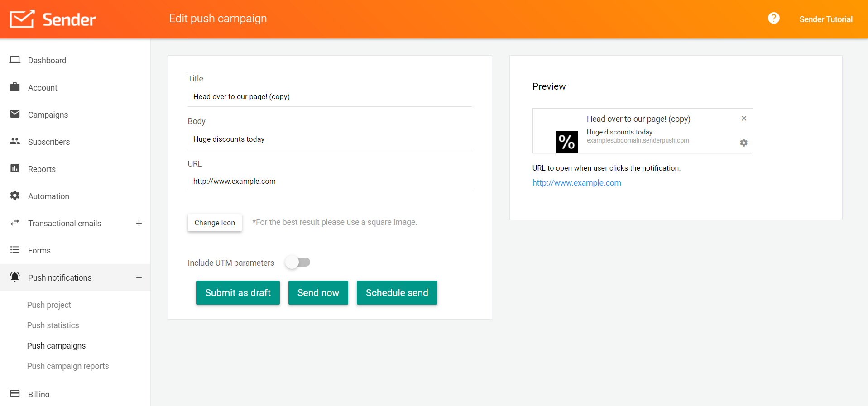Click the Account briefcase icon
This screenshot has width=868, height=406.
coord(15,87)
